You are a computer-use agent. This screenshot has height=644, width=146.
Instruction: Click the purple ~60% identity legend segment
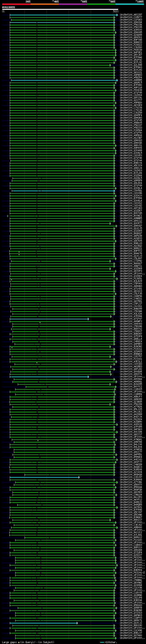pyautogui.click(x=73, y=4)
